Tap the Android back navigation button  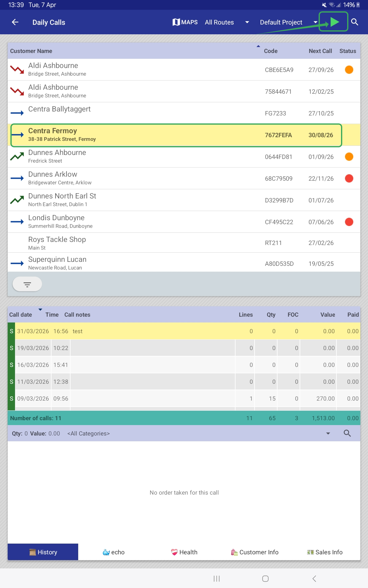coord(314,579)
